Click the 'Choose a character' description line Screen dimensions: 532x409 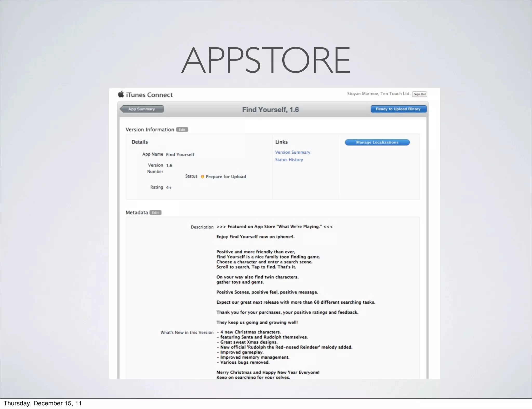pyautogui.click(x=264, y=262)
